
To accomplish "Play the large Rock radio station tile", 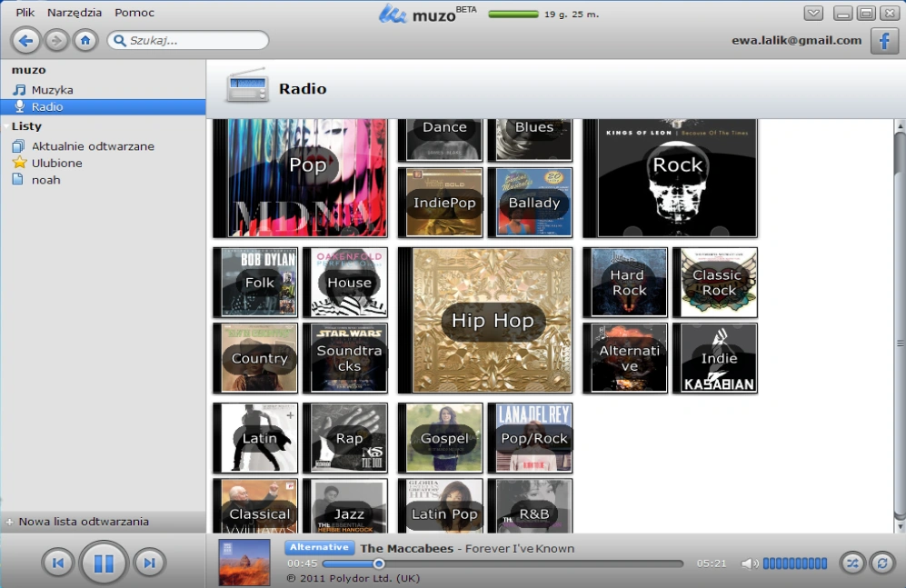I will [670, 178].
